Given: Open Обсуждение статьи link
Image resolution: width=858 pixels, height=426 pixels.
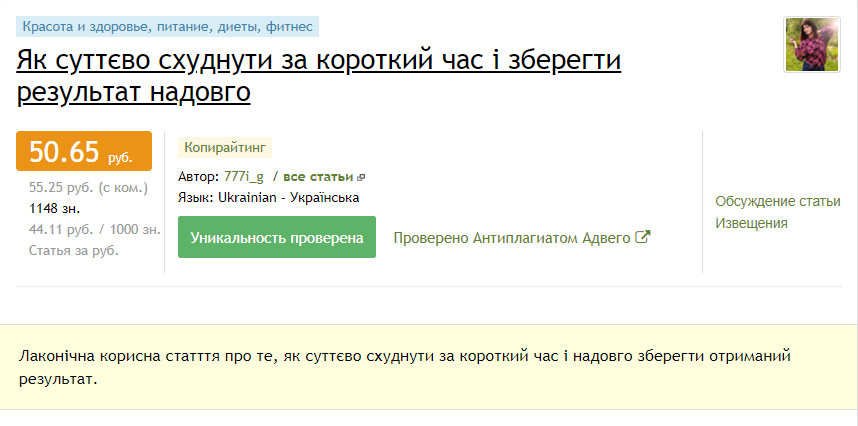Looking at the screenshot, I should click(778, 201).
